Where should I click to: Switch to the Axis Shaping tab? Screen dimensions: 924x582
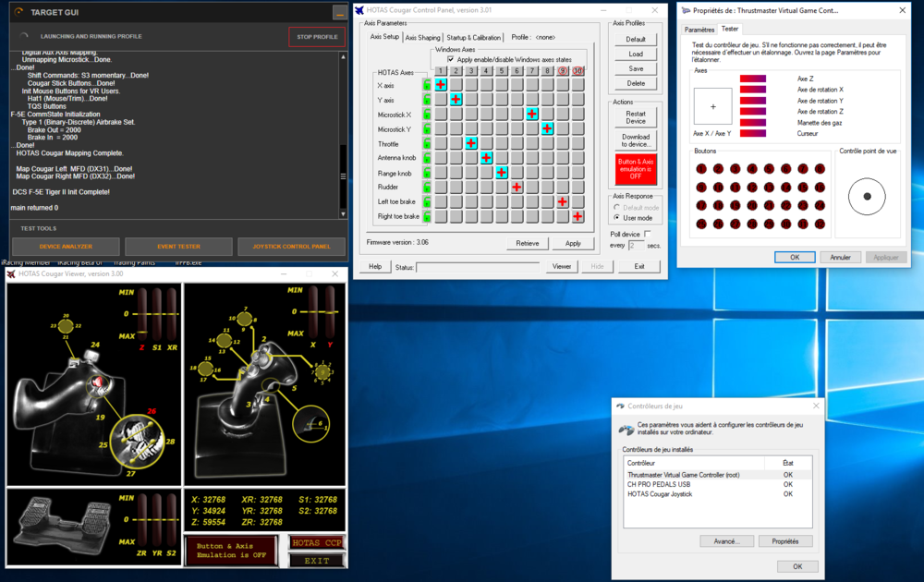[x=422, y=37]
